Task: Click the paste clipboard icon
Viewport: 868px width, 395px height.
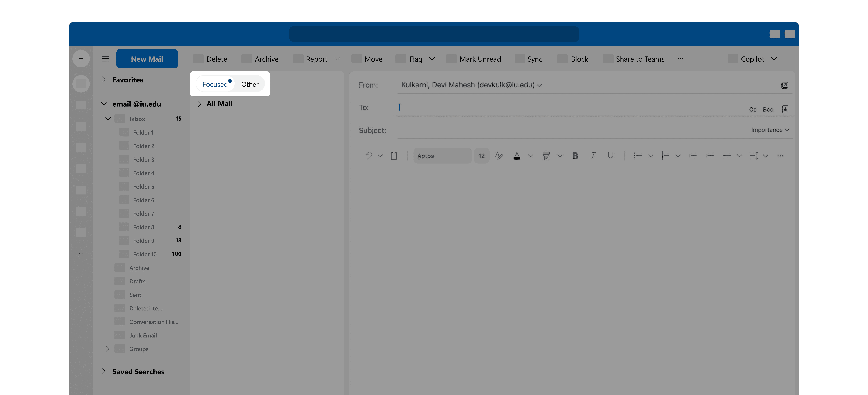Action: pos(394,156)
